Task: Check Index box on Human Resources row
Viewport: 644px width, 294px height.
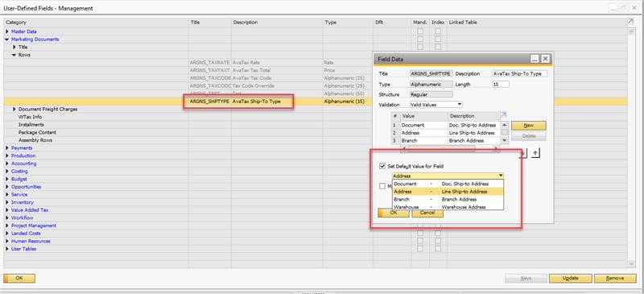Action: click(x=438, y=241)
